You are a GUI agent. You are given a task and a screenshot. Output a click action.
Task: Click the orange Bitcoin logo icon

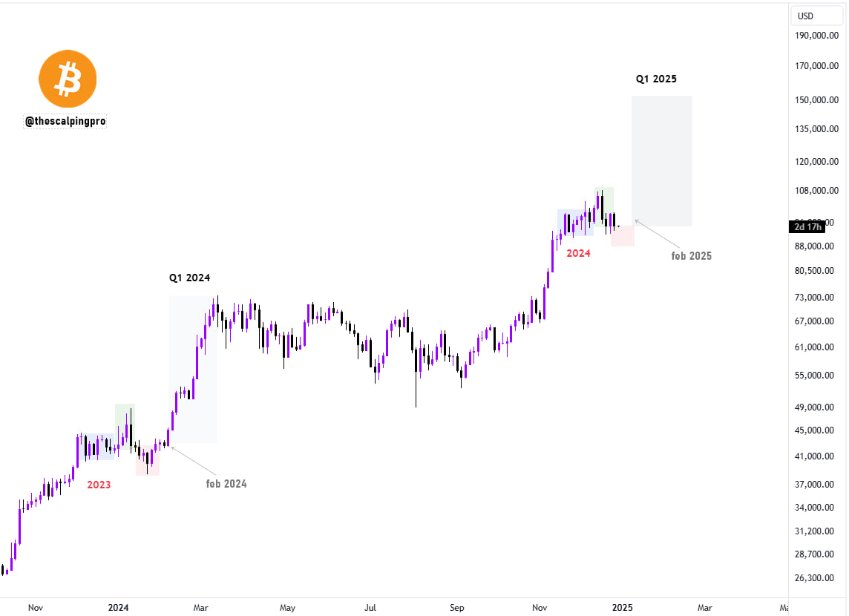pyautogui.click(x=68, y=79)
